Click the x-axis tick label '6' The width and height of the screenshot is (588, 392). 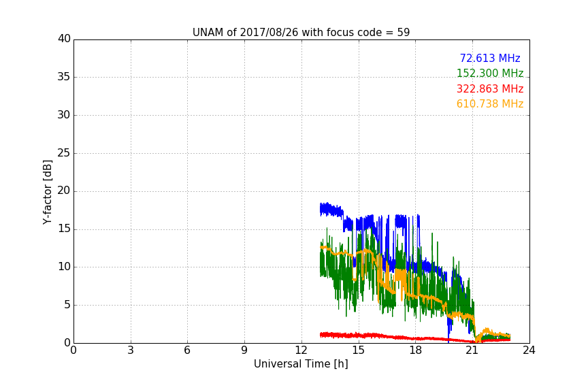pos(188,350)
